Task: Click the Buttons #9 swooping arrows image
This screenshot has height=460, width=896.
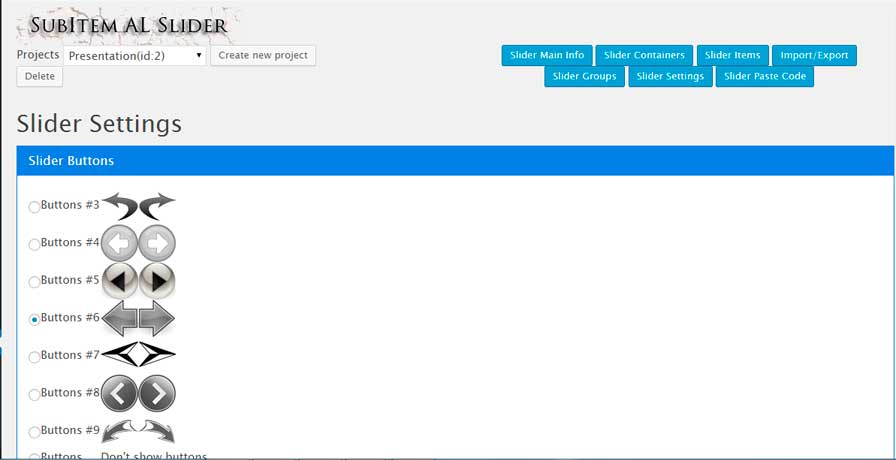Action: (138, 431)
